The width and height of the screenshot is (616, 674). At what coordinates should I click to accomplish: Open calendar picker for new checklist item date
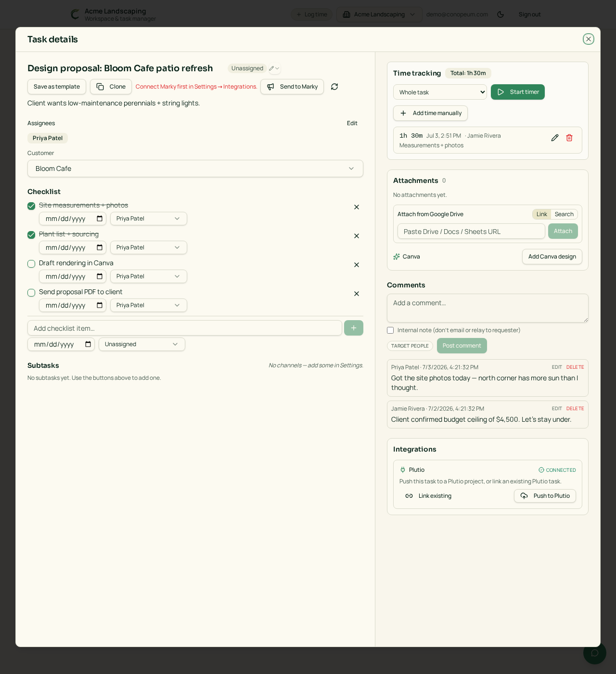tap(88, 344)
